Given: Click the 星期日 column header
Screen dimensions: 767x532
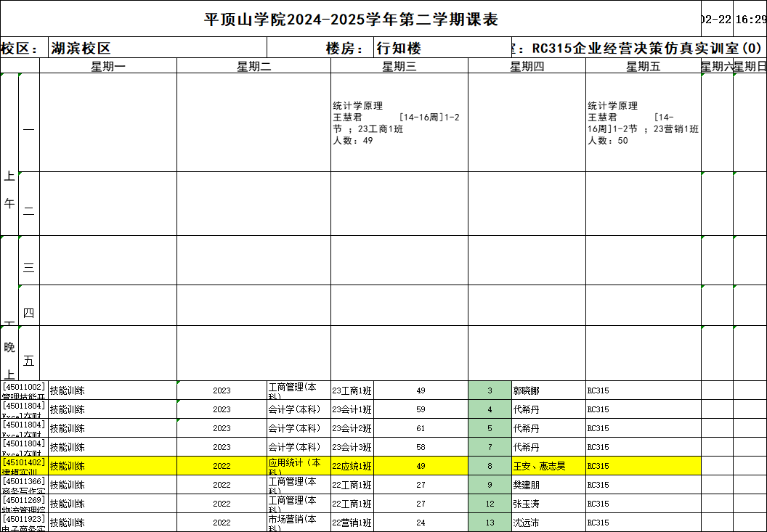Looking at the screenshot, I should [x=750, y=66].
